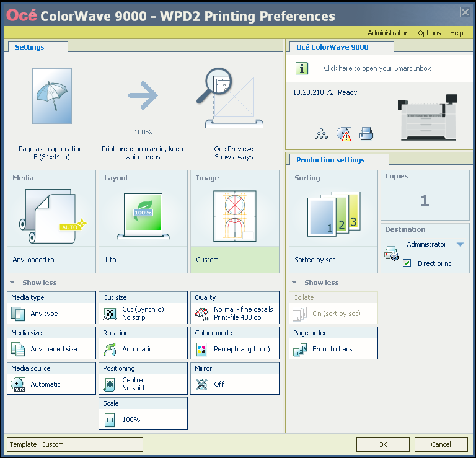Click 'Océ Preview: Show always' text

click(x=234, y=153)
